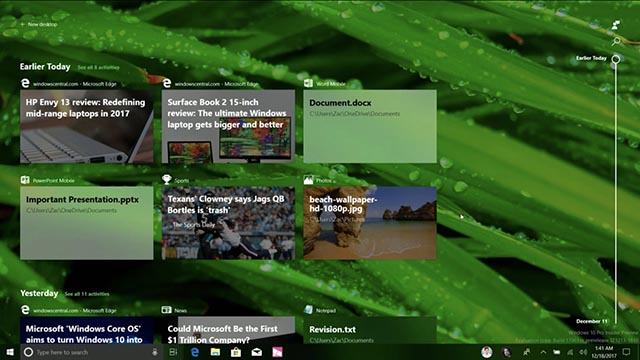640x360 pixels.
Task: Open the Action Center notification icon
Action: (627, 351)
